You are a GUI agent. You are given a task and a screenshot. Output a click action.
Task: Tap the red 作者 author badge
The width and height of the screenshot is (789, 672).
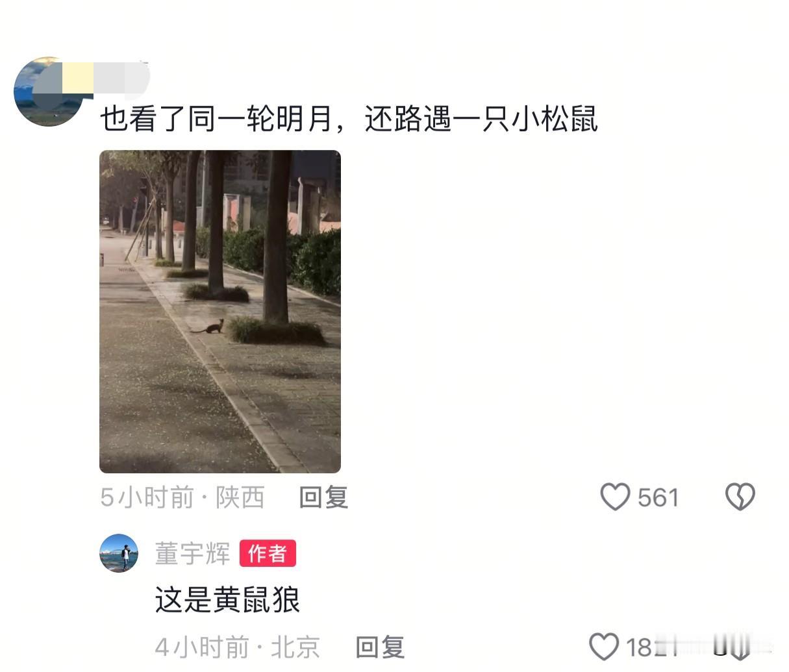pyautogui.click(x=268, y=553)
